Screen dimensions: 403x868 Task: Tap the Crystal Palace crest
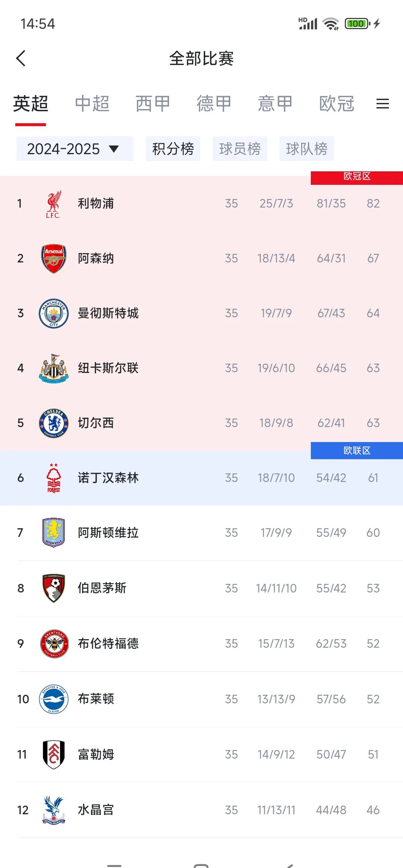coord(53,809)
